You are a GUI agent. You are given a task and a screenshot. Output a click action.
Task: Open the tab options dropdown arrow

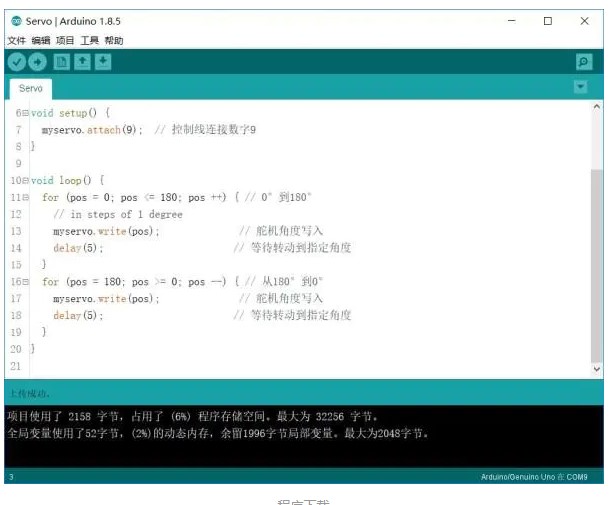pos(580,87)
